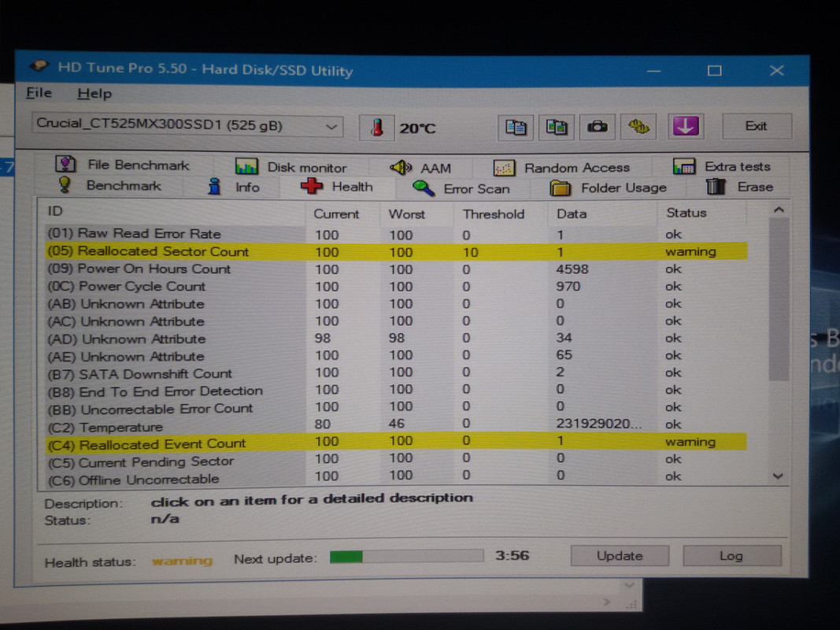Select the (B8) End To End Error Detection row
This screenshot has width=840, height=630.
pyautogui.click(x=395, y=390)
